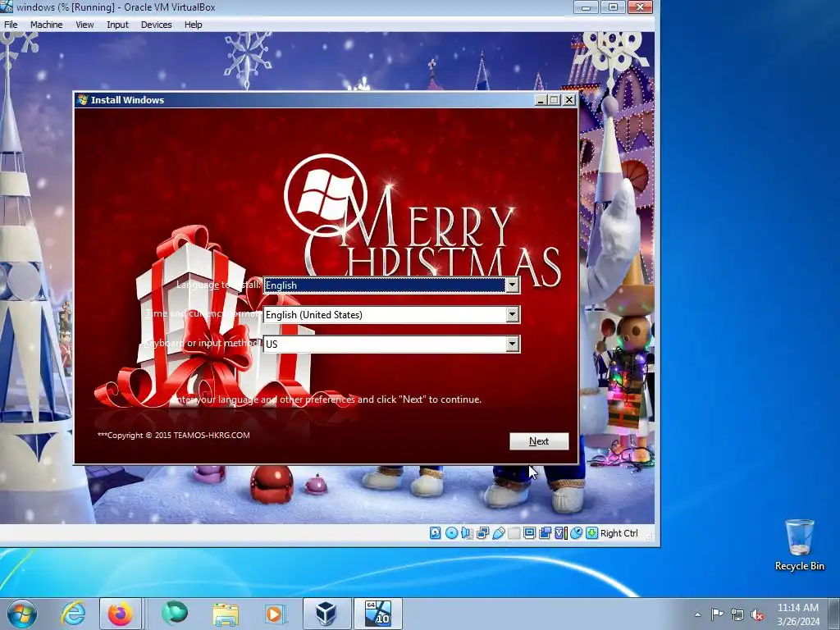Image resolution: width=840 pixels, height=630 pixels.
Task: Open the Devices menu
Action: click(x=156, y=25)
